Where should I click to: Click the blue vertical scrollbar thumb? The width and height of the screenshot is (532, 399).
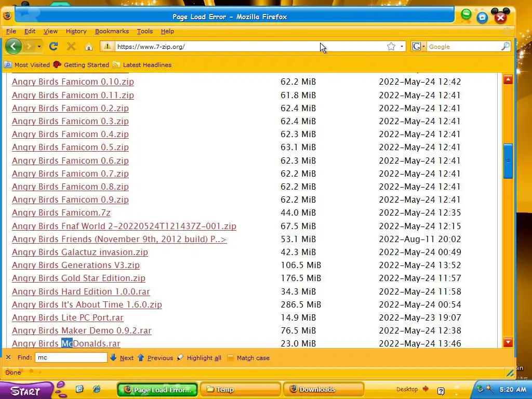(508, 161)
